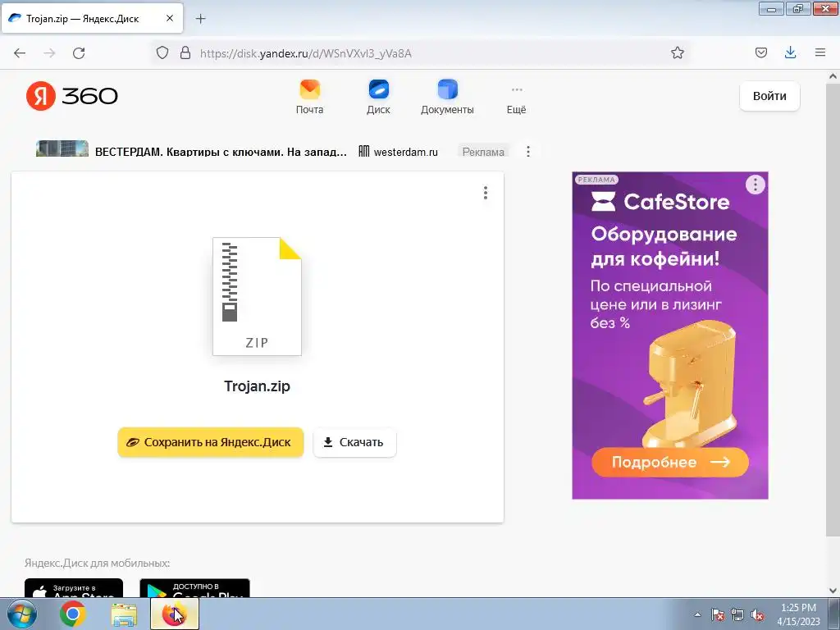Open the ВЕСТЕРДАМ apartments ad link

coord(221,152)
